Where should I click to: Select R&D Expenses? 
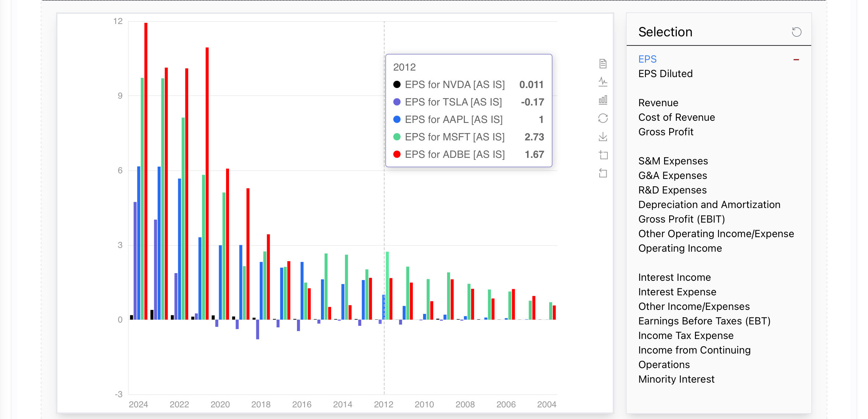[x=672, y=190]
